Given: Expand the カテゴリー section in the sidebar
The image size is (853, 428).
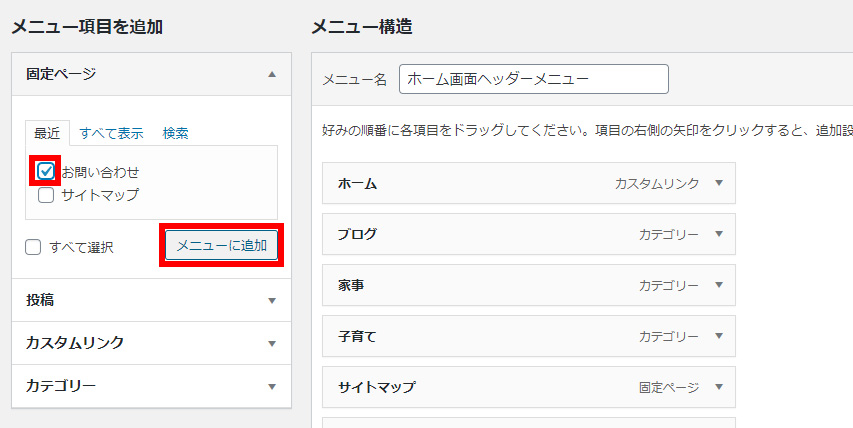Looking at the screenshot, I should [271, 386].
